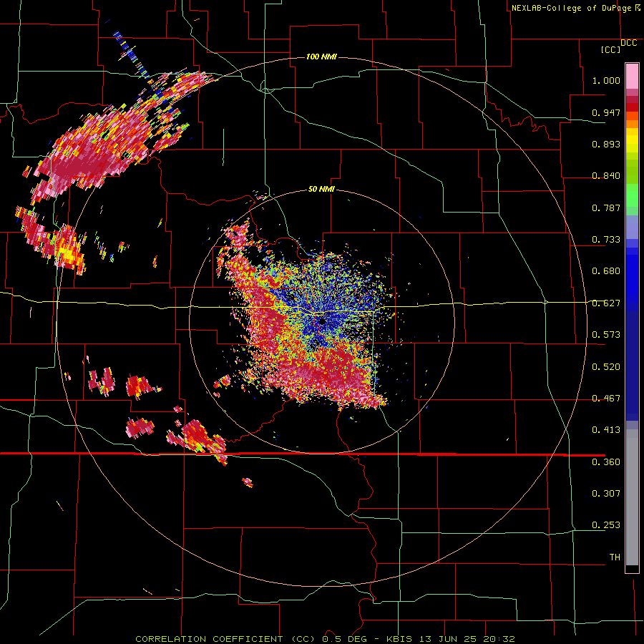The image size is (644, 644).
Task: Click the 0.467 scale value
Action: pos(606,399)
